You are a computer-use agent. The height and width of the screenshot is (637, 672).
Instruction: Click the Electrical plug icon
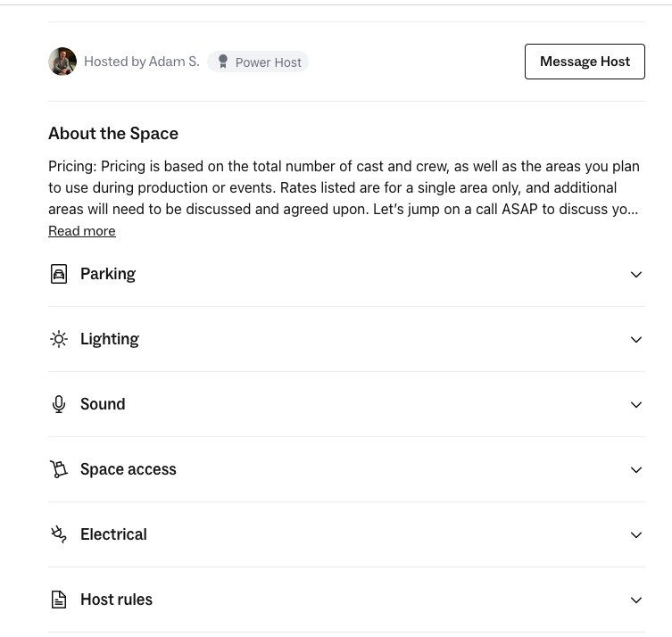click(59, 534)
